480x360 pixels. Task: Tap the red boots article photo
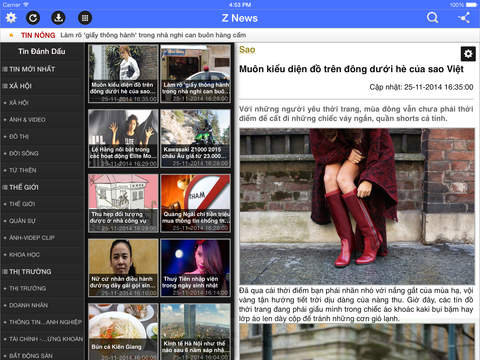tap(357, 206)
